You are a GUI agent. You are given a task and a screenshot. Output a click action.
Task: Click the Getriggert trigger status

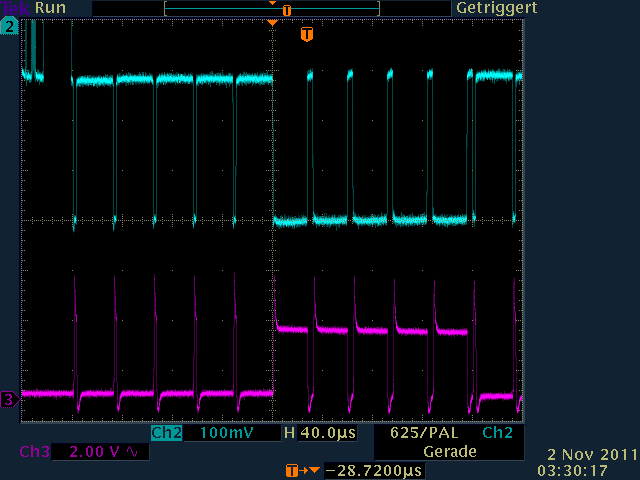[x=496, y=8]
